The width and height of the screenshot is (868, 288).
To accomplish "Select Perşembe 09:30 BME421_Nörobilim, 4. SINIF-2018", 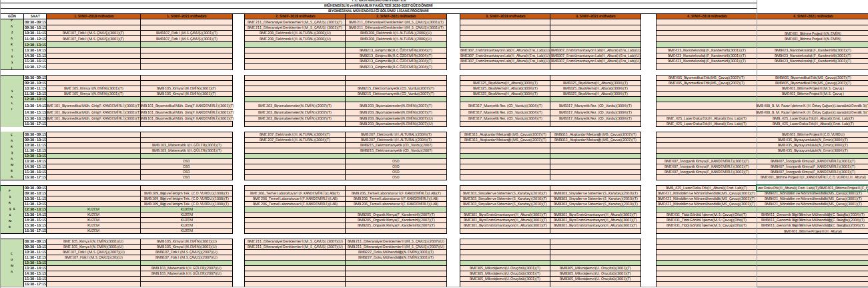I will coord(707,193).
